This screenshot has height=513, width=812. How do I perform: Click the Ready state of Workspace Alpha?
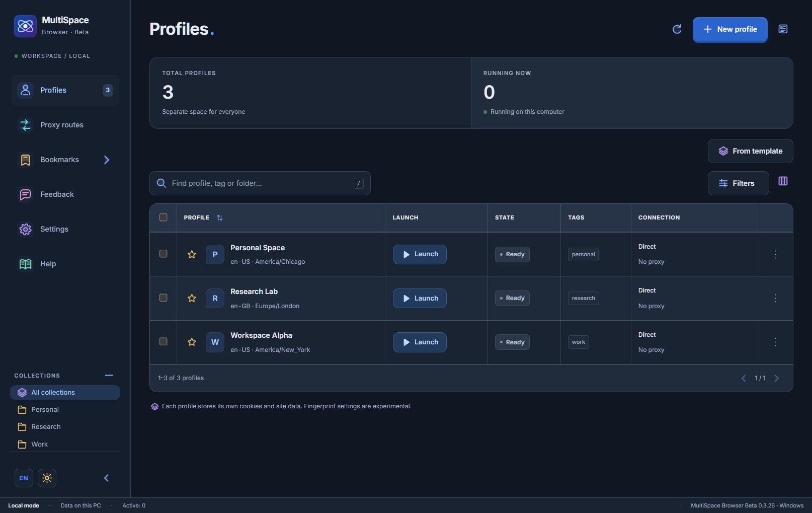[512, 342]
